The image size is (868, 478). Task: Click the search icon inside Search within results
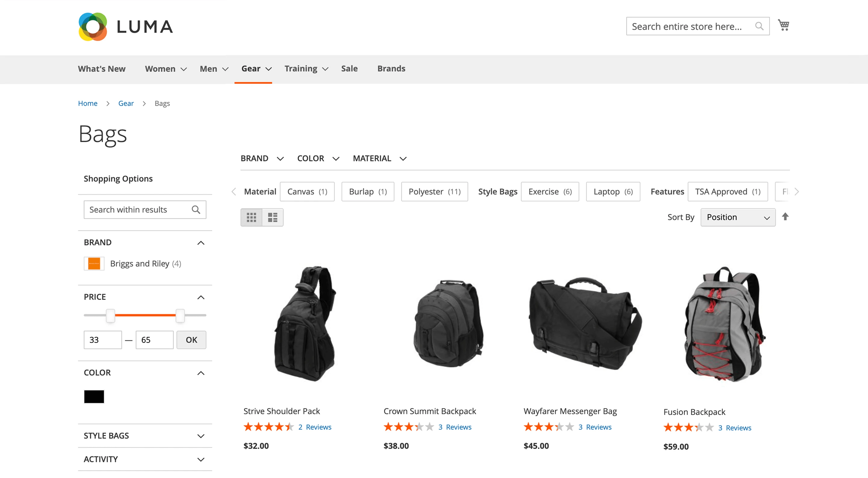(x=196, y=209)
